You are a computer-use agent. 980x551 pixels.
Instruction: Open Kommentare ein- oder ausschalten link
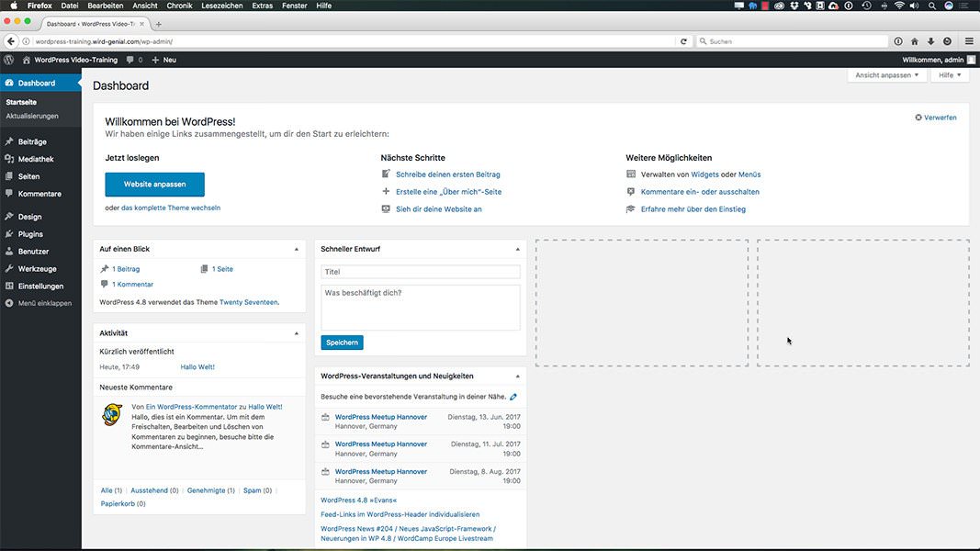click(700, 192)
